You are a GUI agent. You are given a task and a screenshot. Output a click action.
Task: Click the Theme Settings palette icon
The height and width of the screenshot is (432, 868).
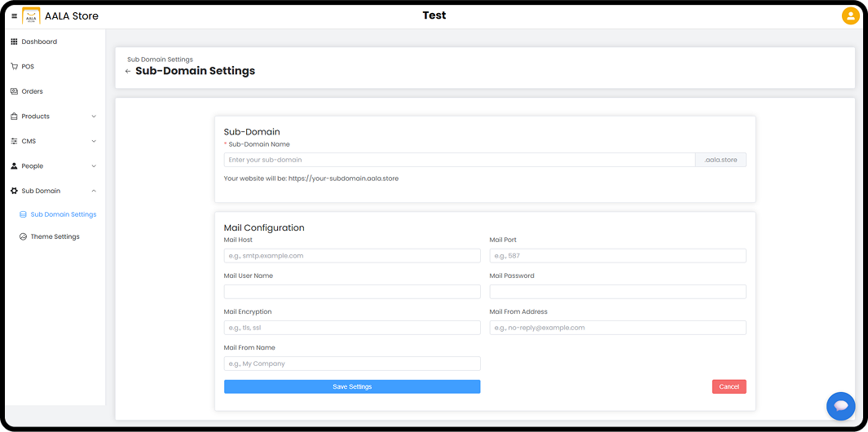coord(23,237)
